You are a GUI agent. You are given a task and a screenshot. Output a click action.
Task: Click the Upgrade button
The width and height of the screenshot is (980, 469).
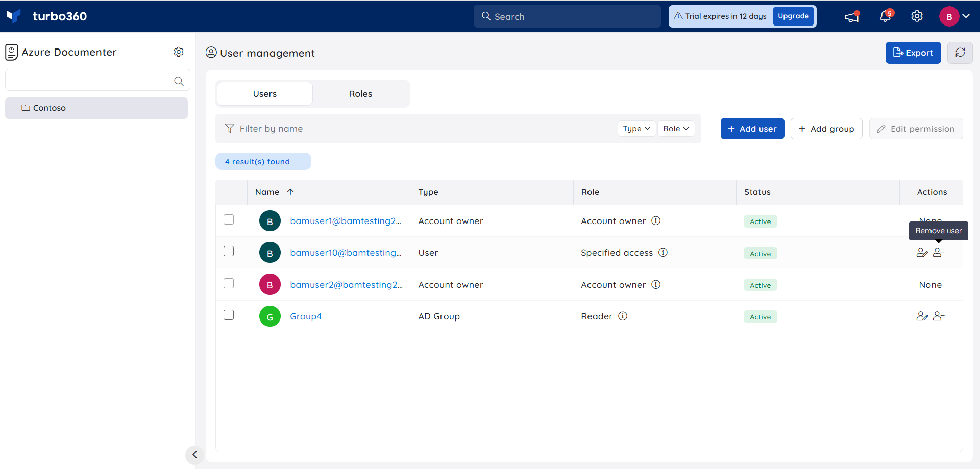pyautogui.click(x=793, y=16)
